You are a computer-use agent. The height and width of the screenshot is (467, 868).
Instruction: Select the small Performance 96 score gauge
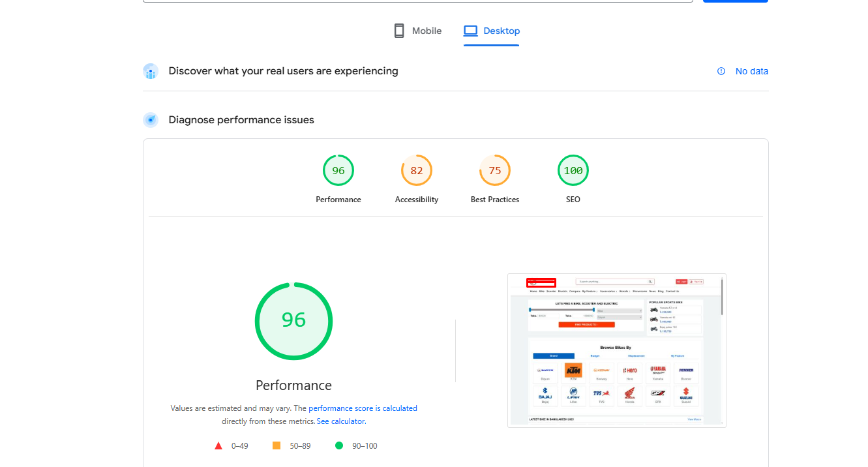pos(338,171)
